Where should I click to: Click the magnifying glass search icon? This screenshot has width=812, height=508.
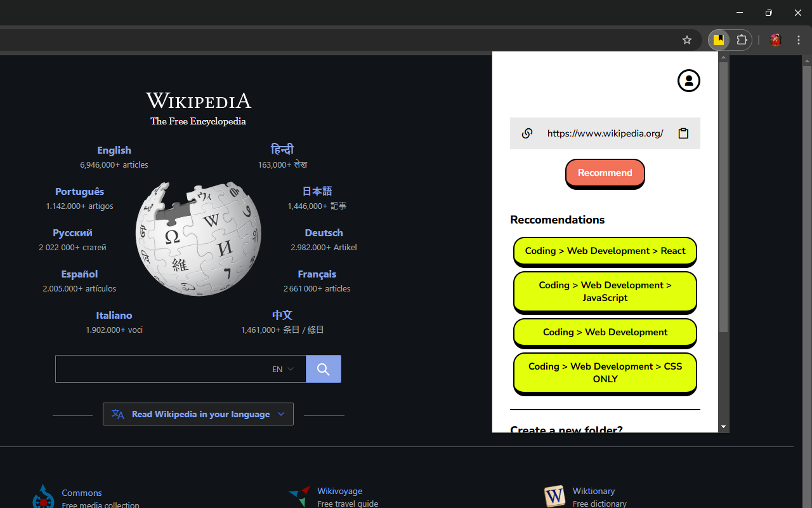(x=323, y=368)
